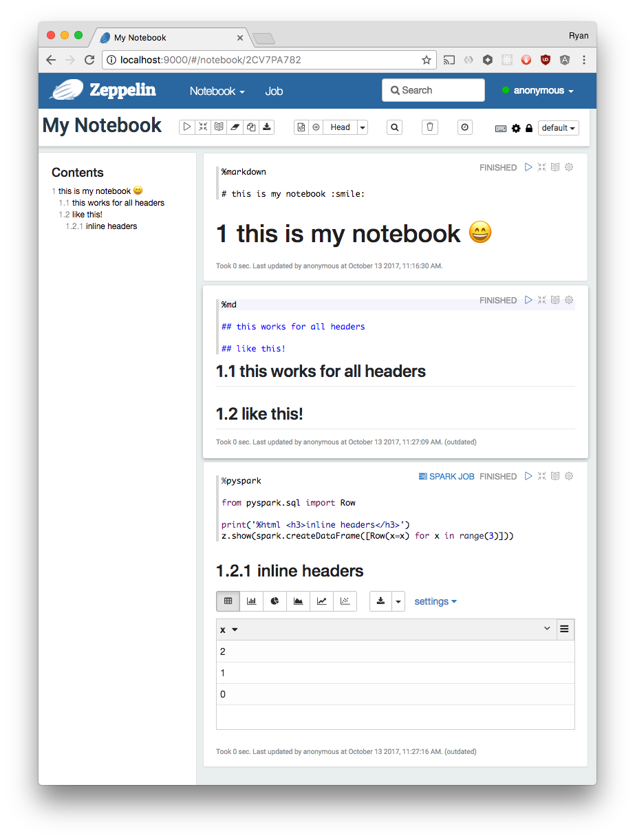Show keyboard shortcuts icon
The width and height of the screenshot is (635, 840).
point(501,128)
